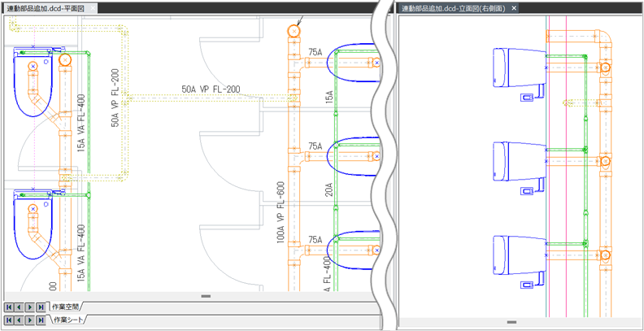
Task: Close the 平面図 view tab
Action: click(92, 8)
